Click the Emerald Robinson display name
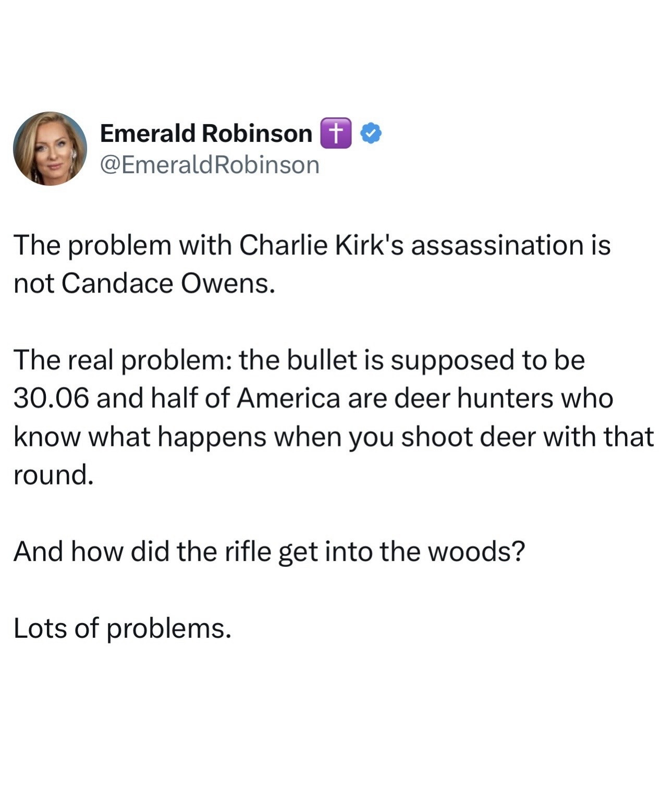The width and height of the screenshot is (672, 789). pos(205,133)
